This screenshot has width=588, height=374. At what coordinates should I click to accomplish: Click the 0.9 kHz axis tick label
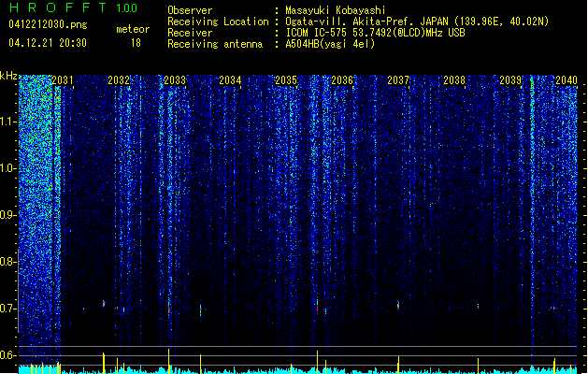[x=8, y=215]
